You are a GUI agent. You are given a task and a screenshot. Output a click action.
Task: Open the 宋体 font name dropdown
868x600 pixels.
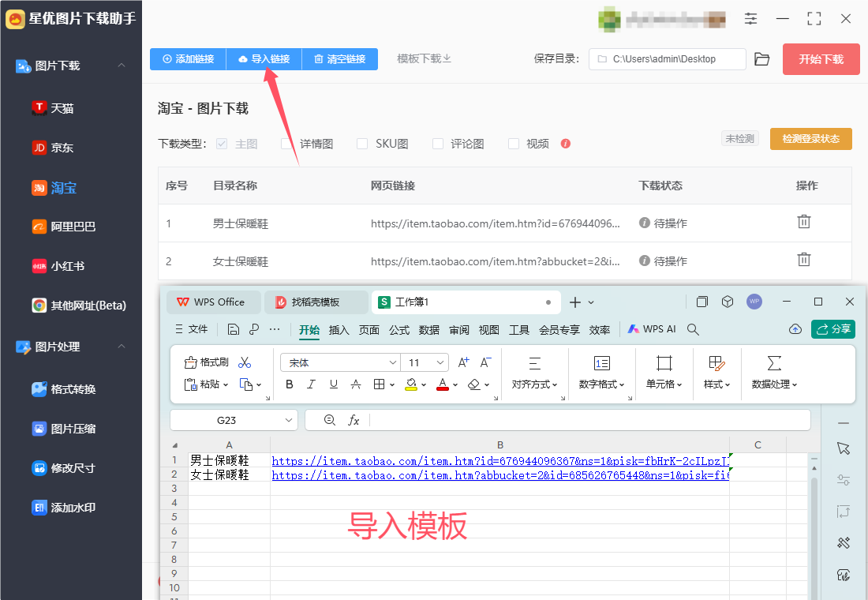[392, 363]
